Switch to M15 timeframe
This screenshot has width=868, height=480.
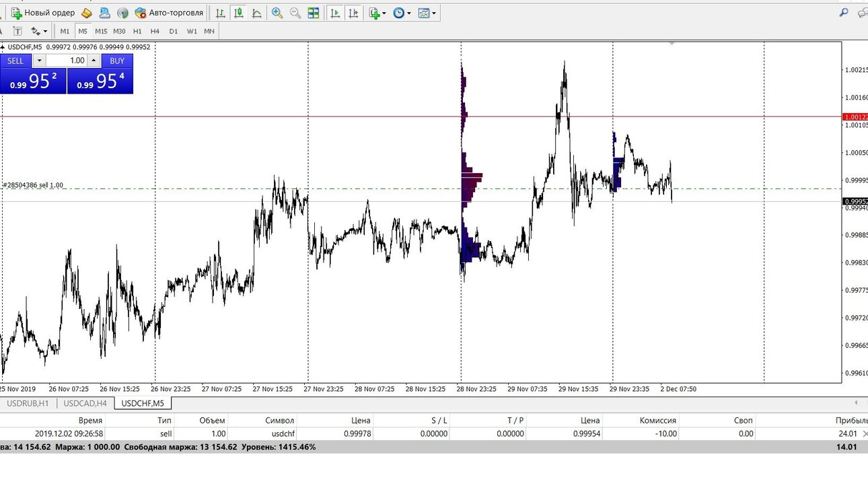click(x=101, y=31)
